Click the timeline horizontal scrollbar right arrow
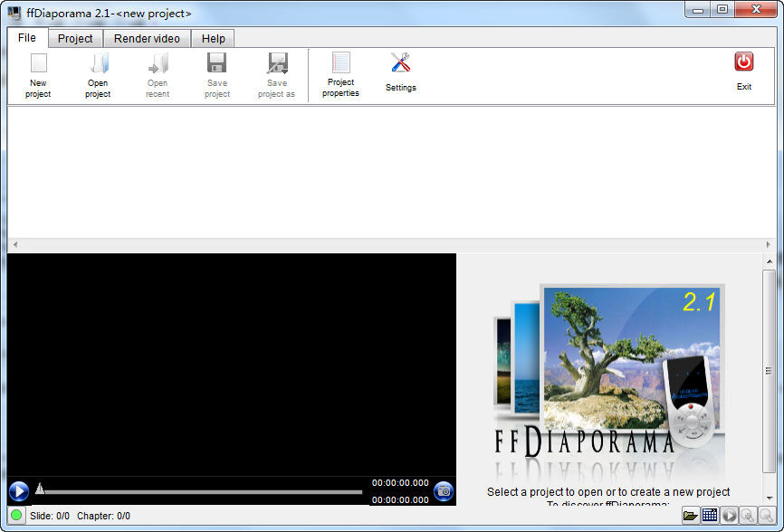 770,245
